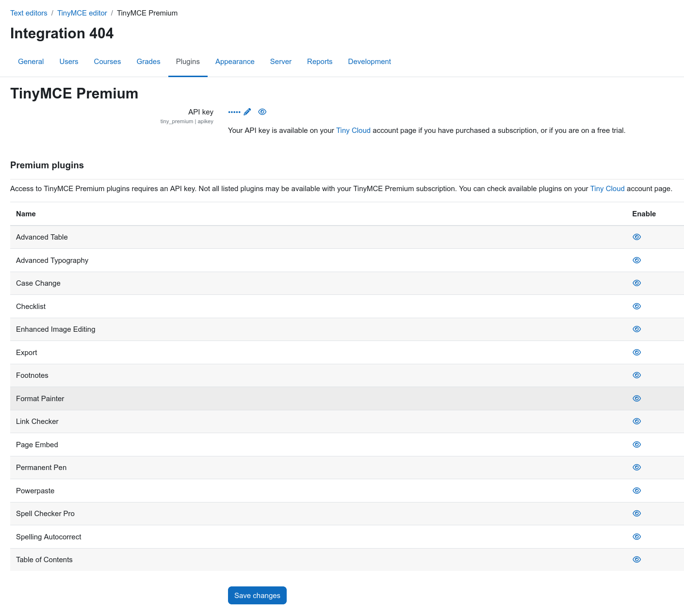The height and width of the screenshot is (616, 684).
Task: Click the Spelling Autocorrect row name
Action: tap(49, 537)
